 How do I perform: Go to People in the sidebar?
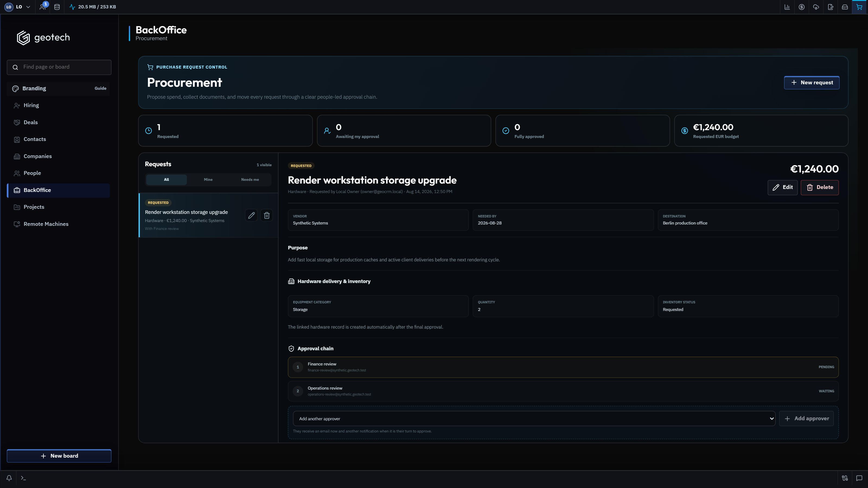coord(58,173)
